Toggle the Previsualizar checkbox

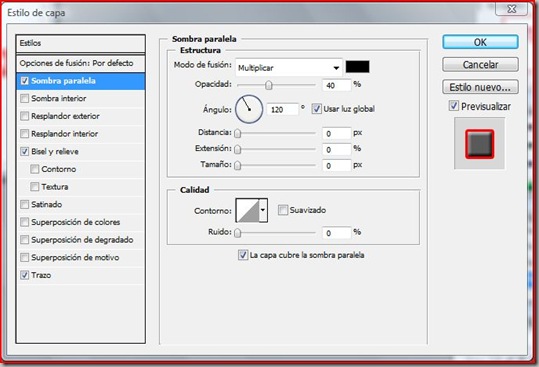coord(453,106)
